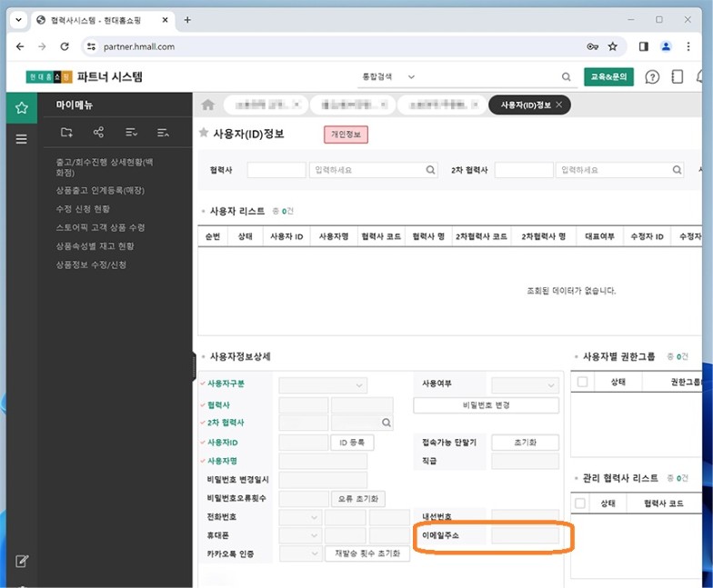Open the 카카오톡 인증 dropdown
Image resolution: width=713 pixels, height=588 pixels.
[x=300, y=553]
